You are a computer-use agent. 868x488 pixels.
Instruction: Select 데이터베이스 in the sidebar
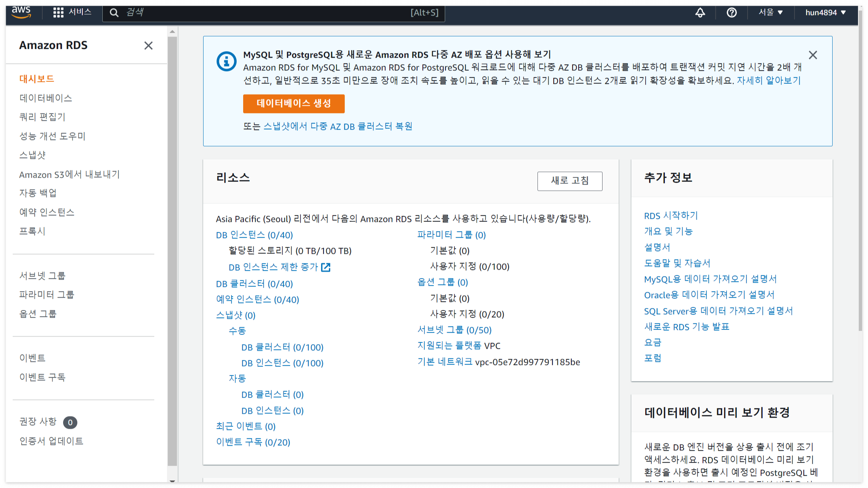click(46, 98)
